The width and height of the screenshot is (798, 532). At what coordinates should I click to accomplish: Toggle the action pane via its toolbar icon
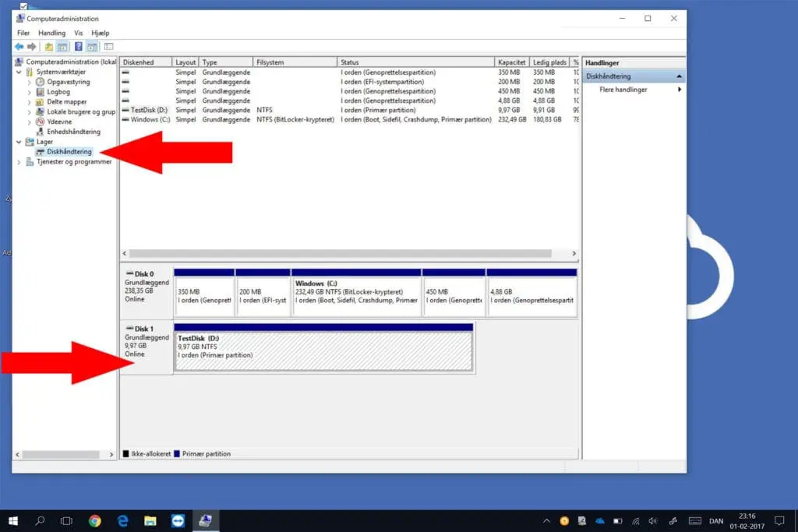point(92,46)
